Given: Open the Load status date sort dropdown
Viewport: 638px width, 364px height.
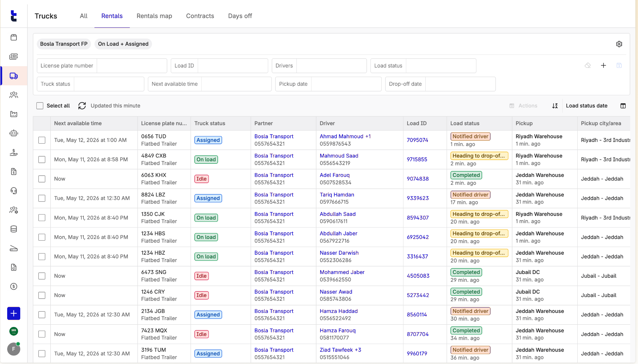Looking at the screenshot, I should coord(587,106).
